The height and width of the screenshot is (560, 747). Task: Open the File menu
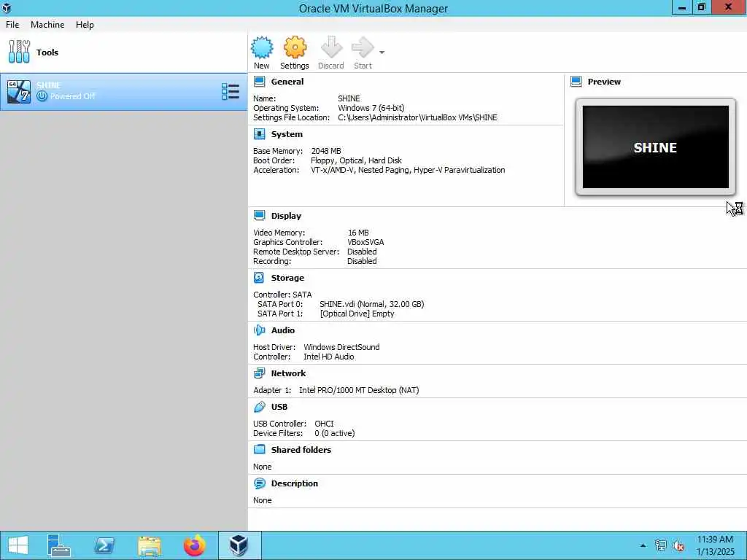pyautogui.click(x=12, y=25)
